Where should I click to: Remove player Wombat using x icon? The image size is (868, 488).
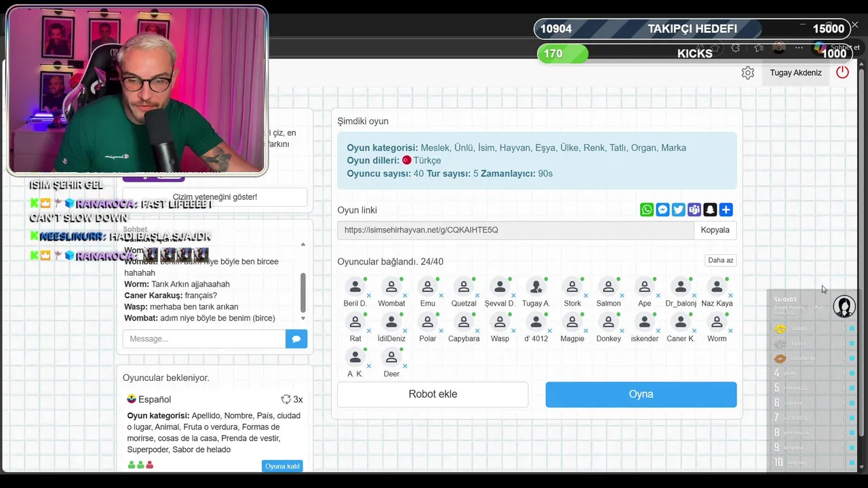pos(405,296)
